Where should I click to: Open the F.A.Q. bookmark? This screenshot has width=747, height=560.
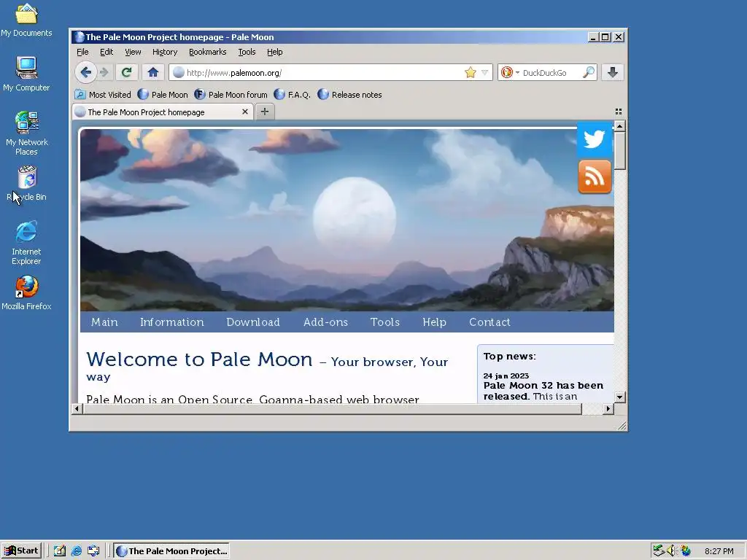[292, 95]
